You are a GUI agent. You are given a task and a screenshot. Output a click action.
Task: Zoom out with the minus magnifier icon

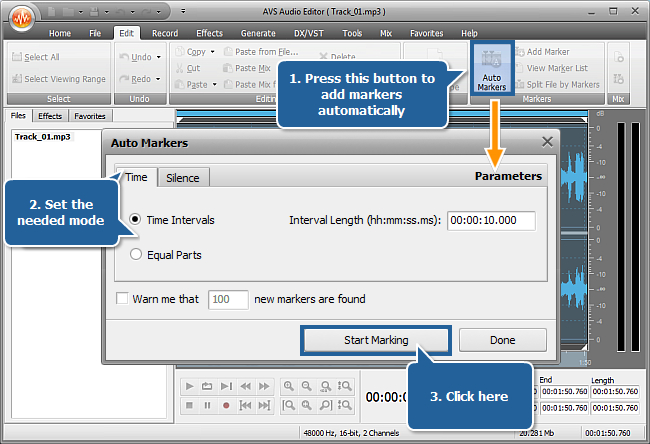pos(307,386)
